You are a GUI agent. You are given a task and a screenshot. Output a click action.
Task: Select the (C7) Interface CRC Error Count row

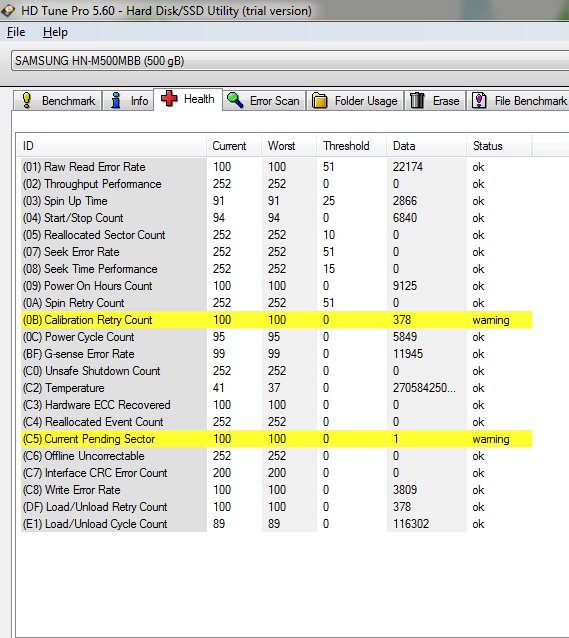point(276,473)
